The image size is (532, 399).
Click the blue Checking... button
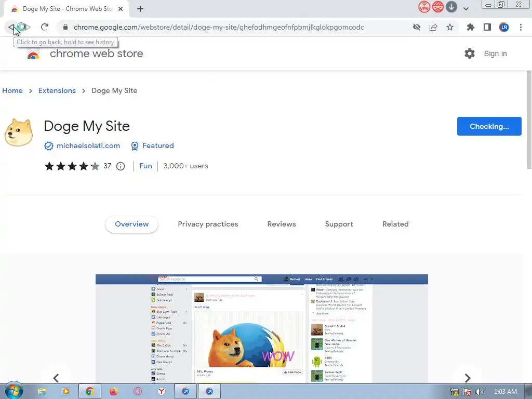coord(489,126)
